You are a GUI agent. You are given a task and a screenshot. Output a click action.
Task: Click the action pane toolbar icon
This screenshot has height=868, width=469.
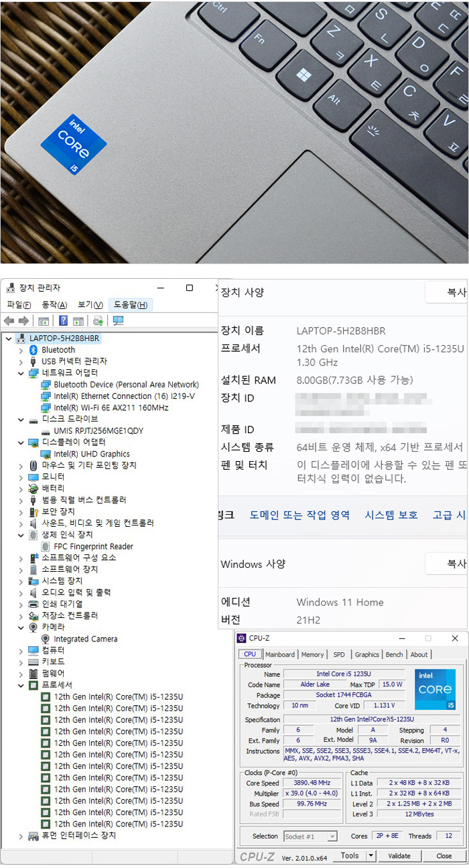(78, 321)
